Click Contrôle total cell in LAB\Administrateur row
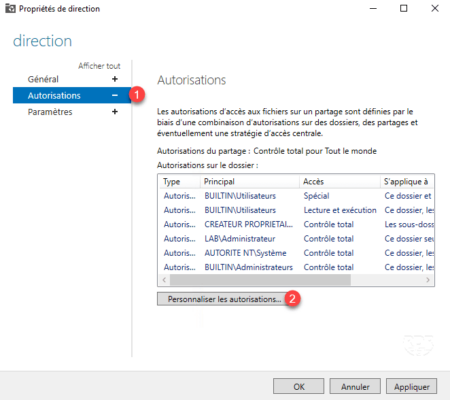Screen dimensions: 450x400 pyautogui.click(x=328, y=239)
